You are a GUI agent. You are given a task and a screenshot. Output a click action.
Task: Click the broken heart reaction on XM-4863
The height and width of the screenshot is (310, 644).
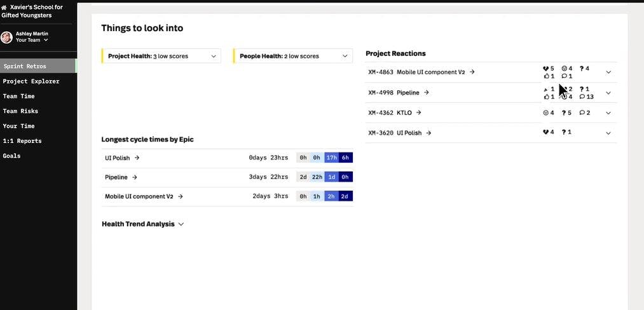coord(545,69)
